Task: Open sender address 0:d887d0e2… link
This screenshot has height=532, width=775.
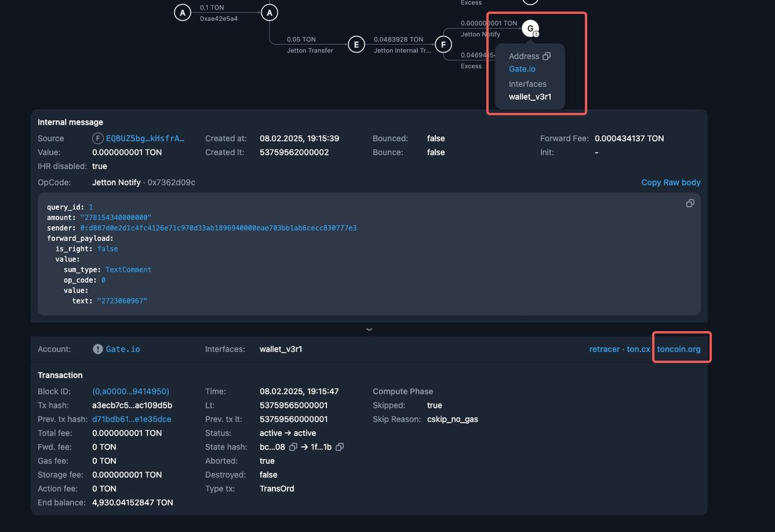Action: (218, 228)
